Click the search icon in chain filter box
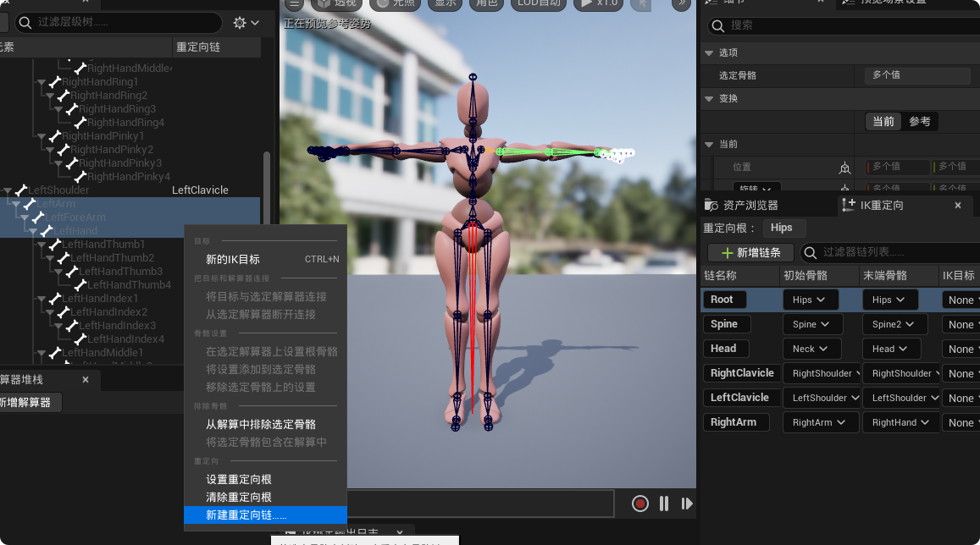 811,252
